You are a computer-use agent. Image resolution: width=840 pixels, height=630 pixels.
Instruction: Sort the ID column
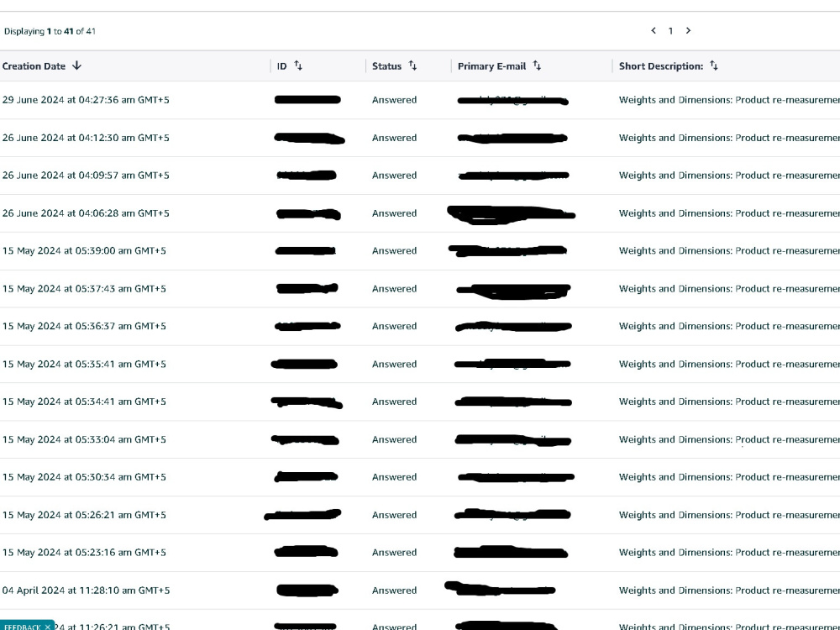click(298, 66)
